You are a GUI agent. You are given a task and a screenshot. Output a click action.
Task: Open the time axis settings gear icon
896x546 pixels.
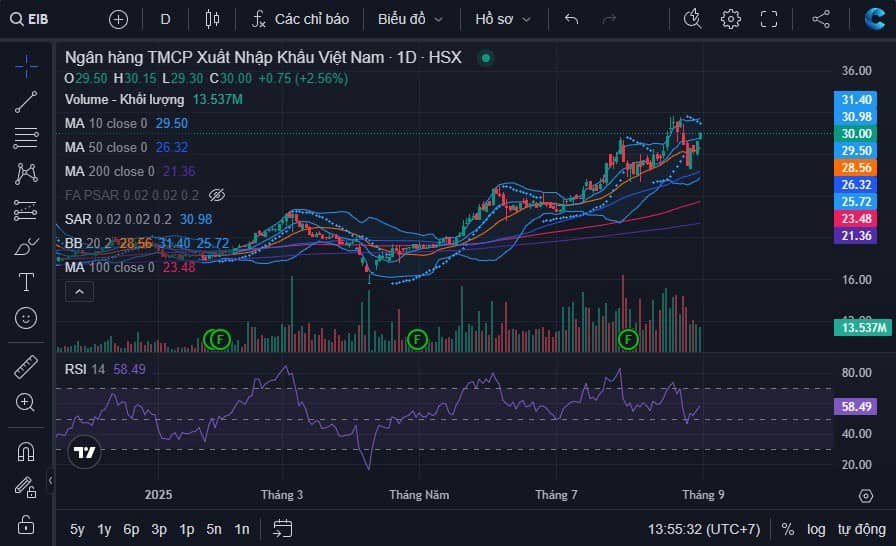pos(866,496)
